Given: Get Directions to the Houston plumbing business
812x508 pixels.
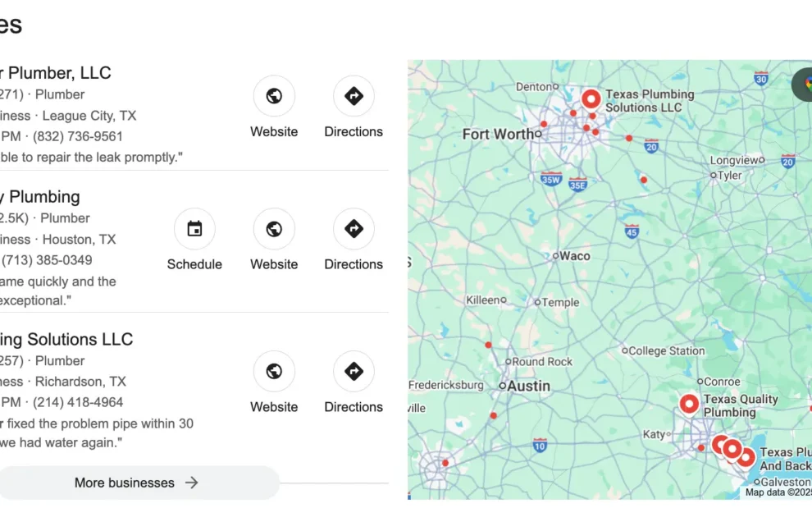Looking at the screenshot, I should click(354, 229).
